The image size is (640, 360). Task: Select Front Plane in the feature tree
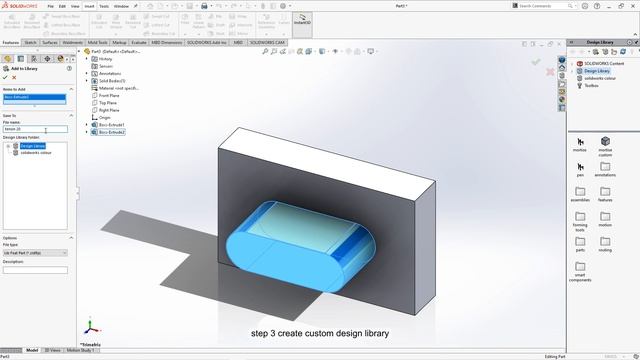(109, 96)
